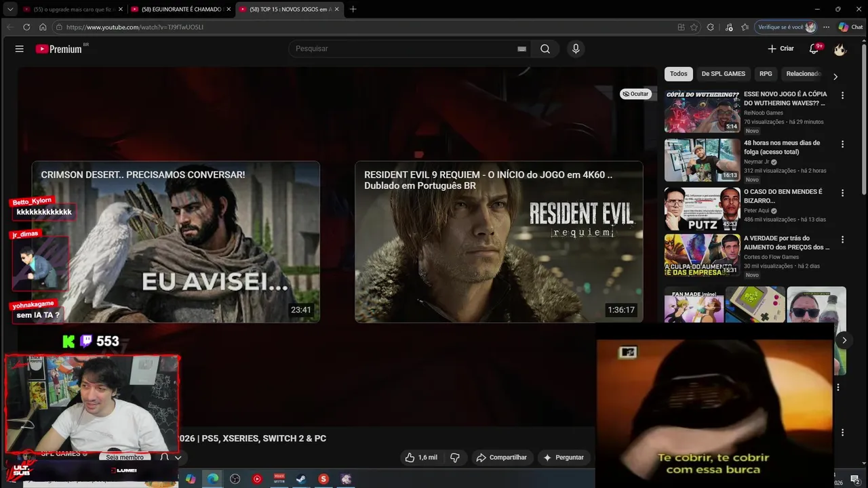The width and height of the screenshot is (868, 488).
Task: Open YouTube Music red taskbar icon
Action: [257, 479]
